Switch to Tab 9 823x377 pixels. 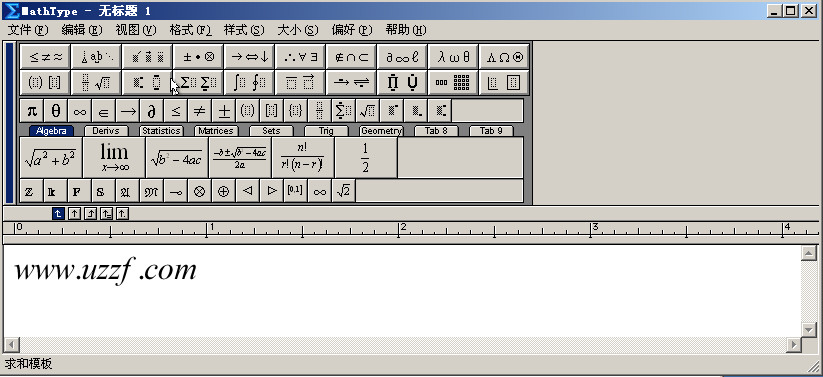pyautogui.click(x=491, y=131)
